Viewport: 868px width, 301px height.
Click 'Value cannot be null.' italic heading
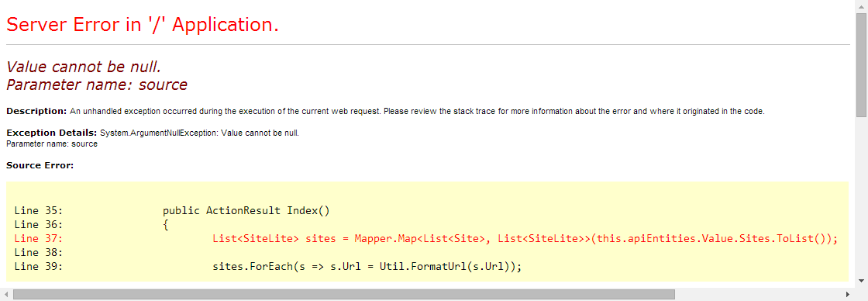tap(84, 67)
